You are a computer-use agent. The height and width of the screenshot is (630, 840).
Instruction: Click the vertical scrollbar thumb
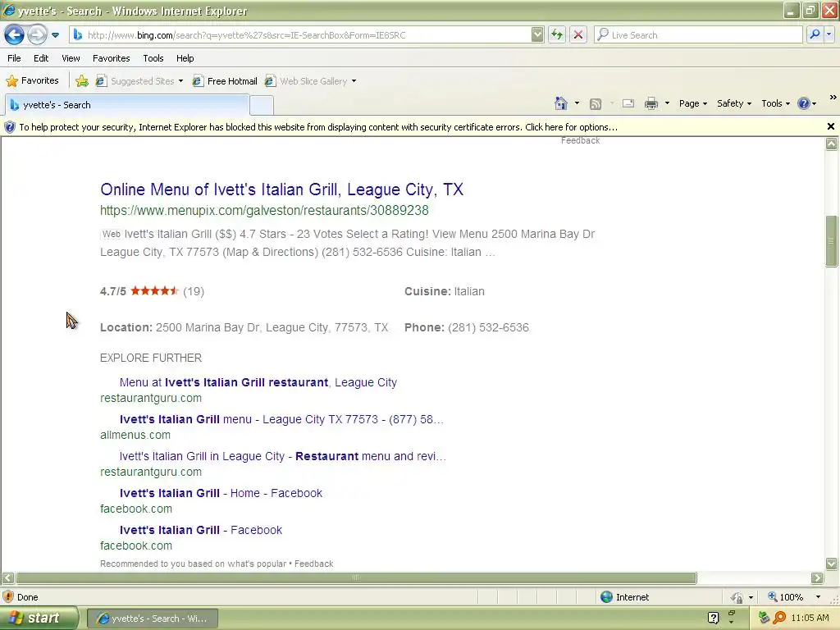point(831,240)
